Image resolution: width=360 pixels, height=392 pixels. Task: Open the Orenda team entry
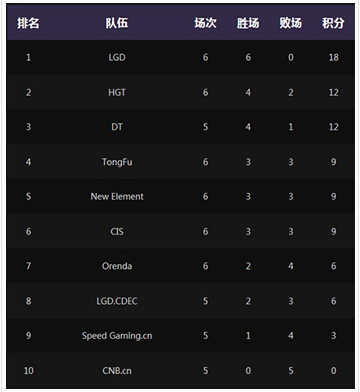point(117,266)
